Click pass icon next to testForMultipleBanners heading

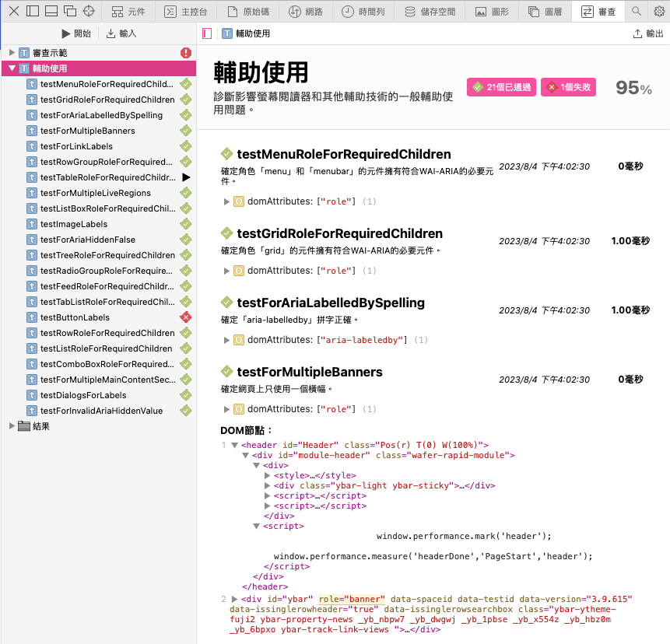(226, 372)
